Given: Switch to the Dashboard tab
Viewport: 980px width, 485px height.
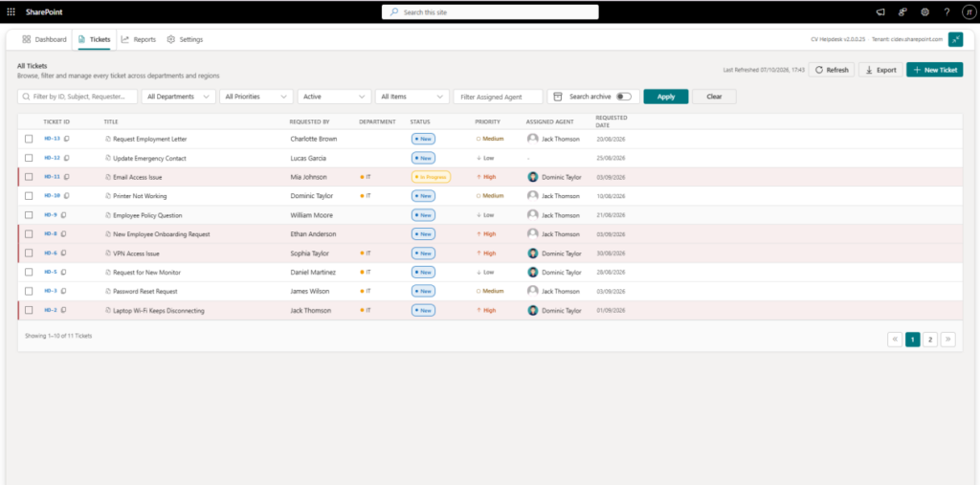Looking at the screenshot, I should (x=44, y=39).
